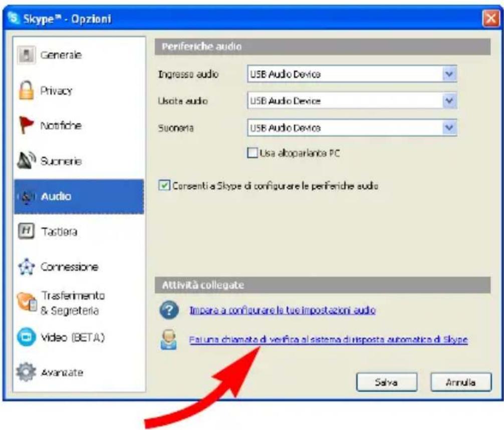Screen dimensions: 504x430
Task: Click the Skype - Opzioni title text
Action: click(67, 19)
